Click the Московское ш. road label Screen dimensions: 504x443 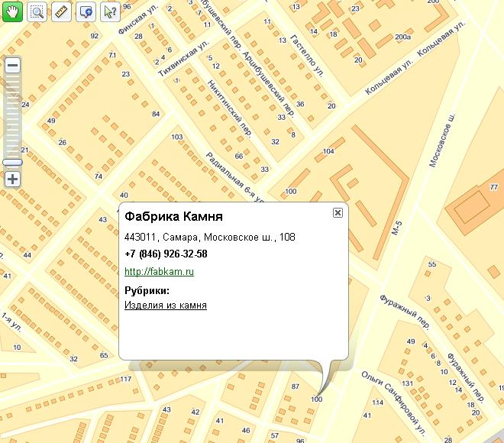(x=443, y=140)
